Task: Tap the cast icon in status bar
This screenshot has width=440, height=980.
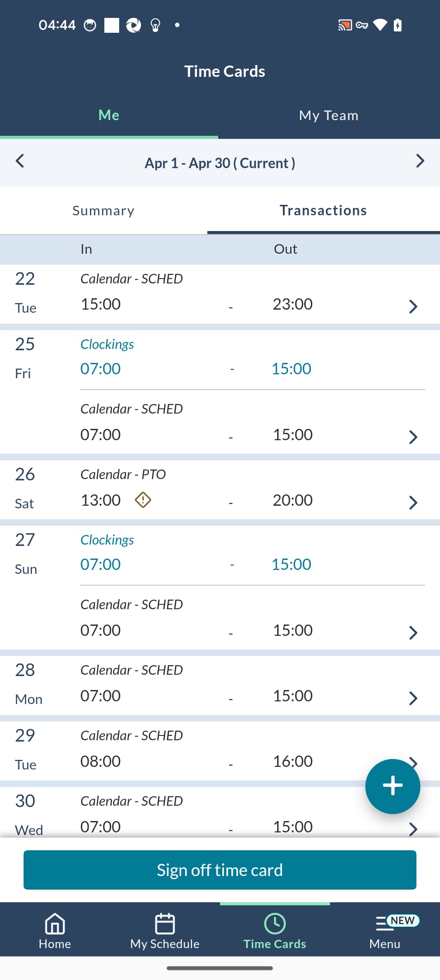Action: (344, 25)
